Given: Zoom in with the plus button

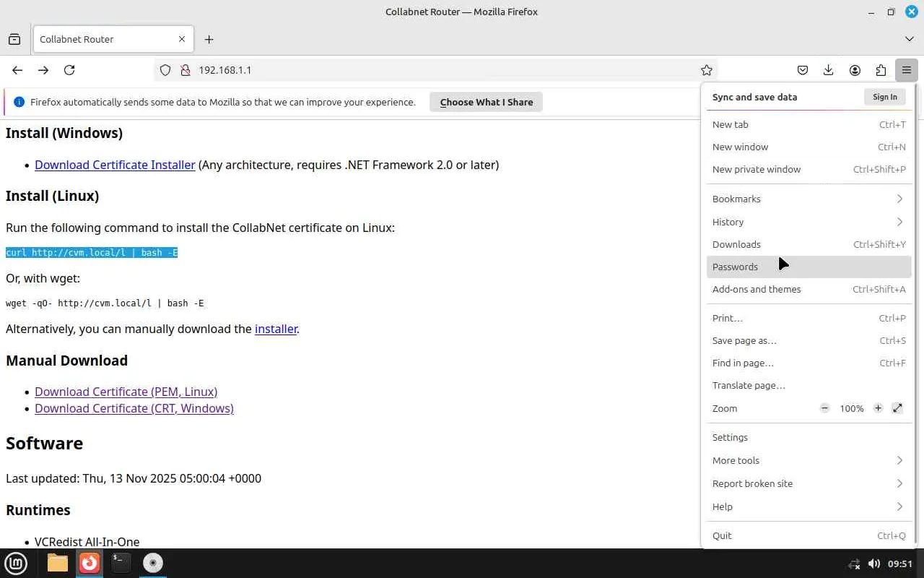Looking at the screenshot, I should click(878, 408).
